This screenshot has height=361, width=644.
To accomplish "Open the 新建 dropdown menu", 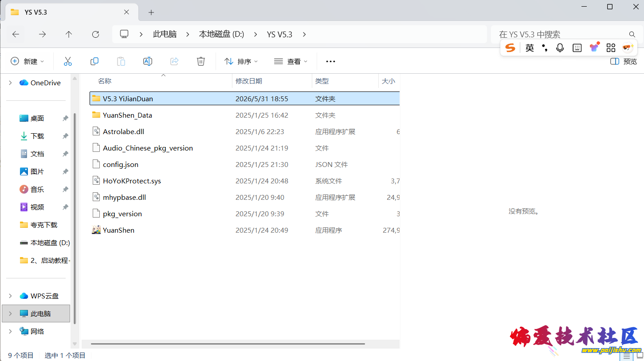I will coord(27,61).
